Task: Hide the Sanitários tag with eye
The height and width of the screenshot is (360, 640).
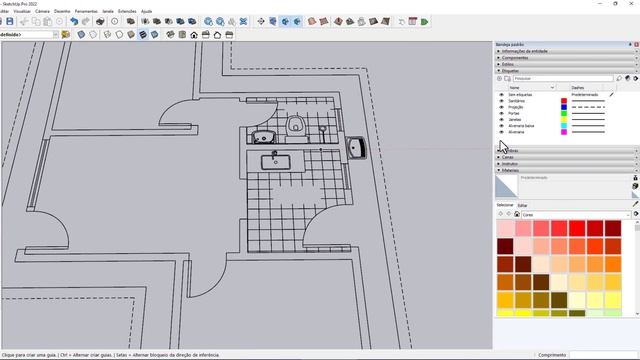Action: pos(502,101)
